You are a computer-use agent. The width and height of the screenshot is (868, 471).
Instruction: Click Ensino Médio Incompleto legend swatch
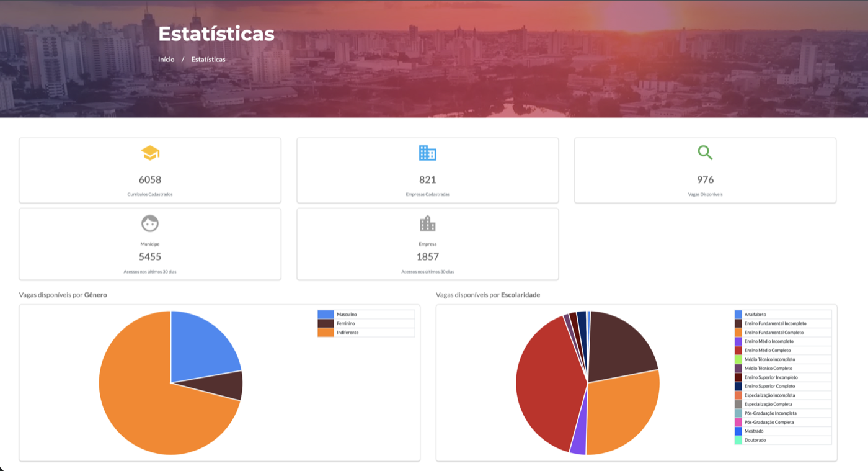pos(738,341)
